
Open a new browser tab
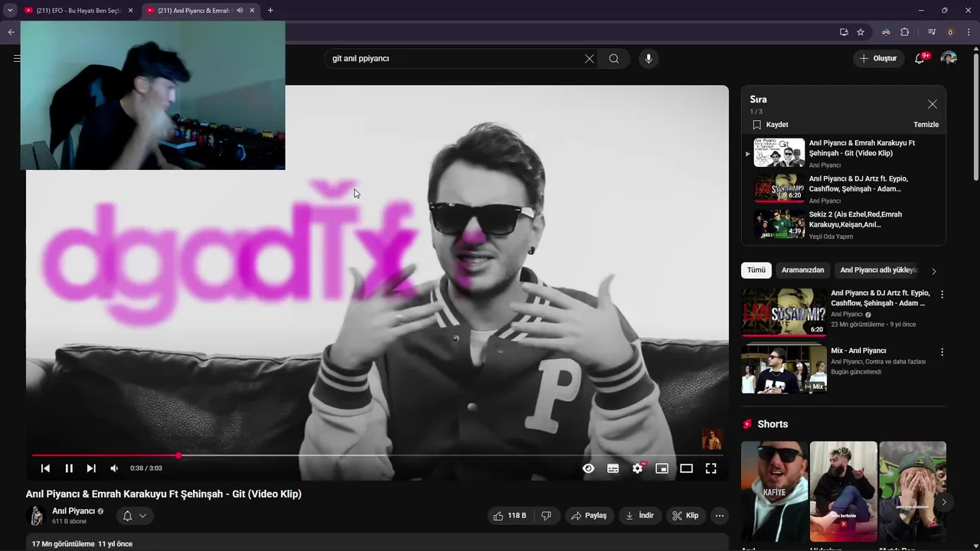coord(270,11)
